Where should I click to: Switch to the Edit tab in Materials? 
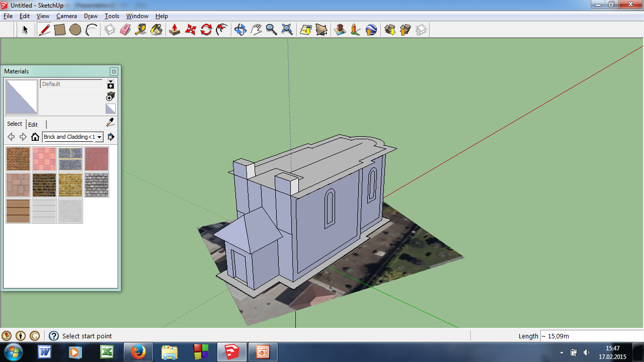coord(33,124)
